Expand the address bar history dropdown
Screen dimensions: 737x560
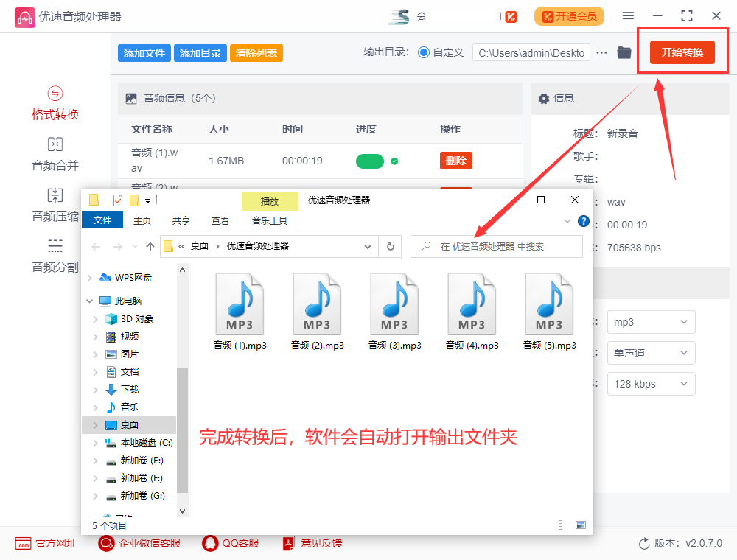[368, 247]
